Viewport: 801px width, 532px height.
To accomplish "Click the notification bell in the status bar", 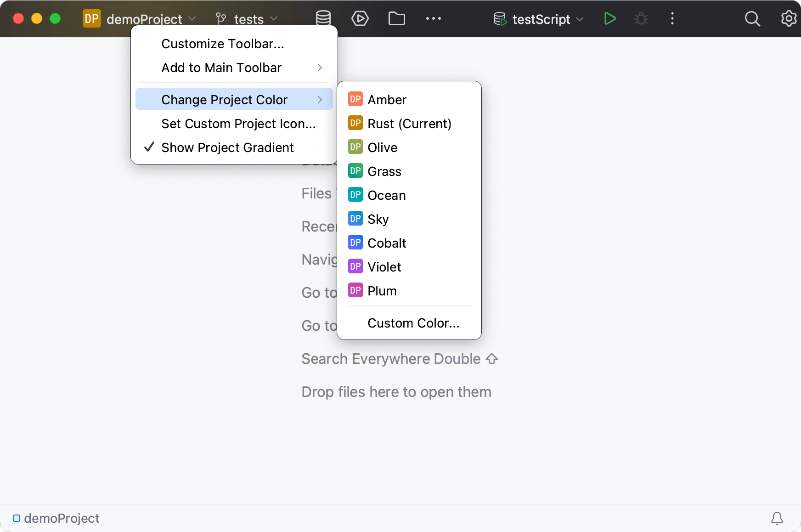I will pos(777,518).
